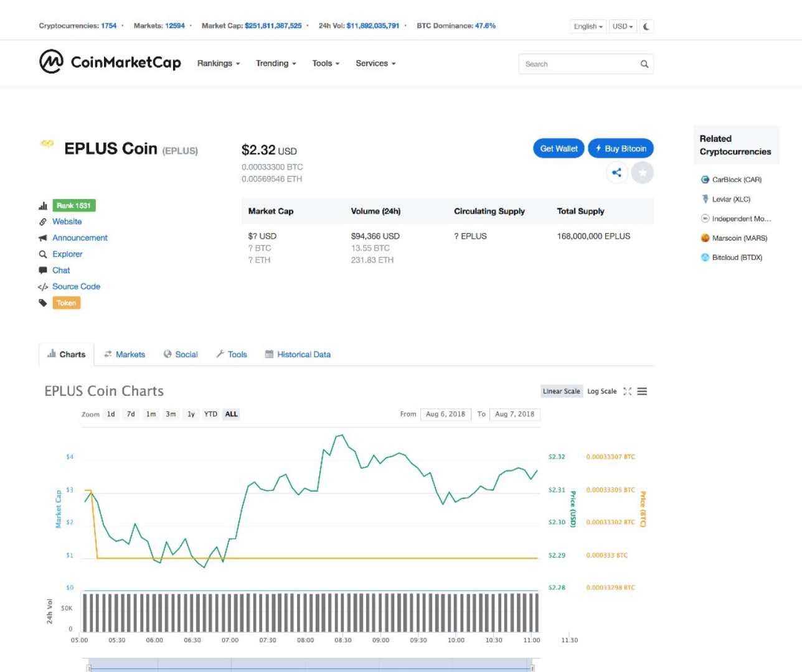The width and height of the screenshot is (802, 672).
Task: Open the English language dropdown
Action: [588, 26]
